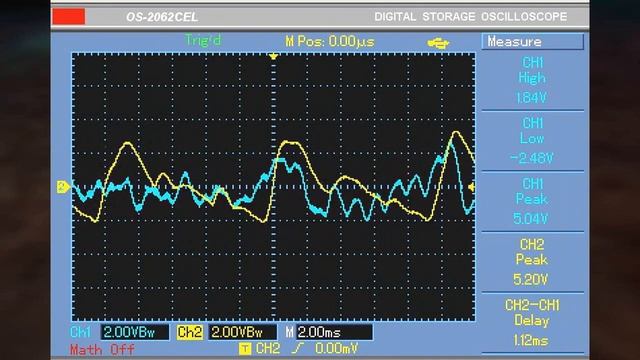The height and width of the screenshot is (360, 640).
Task: Select the CH1 Low measurement item
Action: pyautogui.click(x=533, y=141)
